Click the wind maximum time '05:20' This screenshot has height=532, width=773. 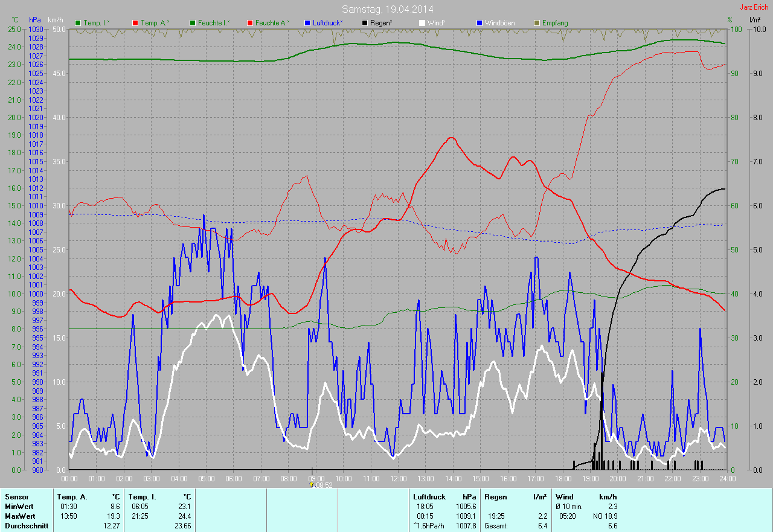point(568,516)
